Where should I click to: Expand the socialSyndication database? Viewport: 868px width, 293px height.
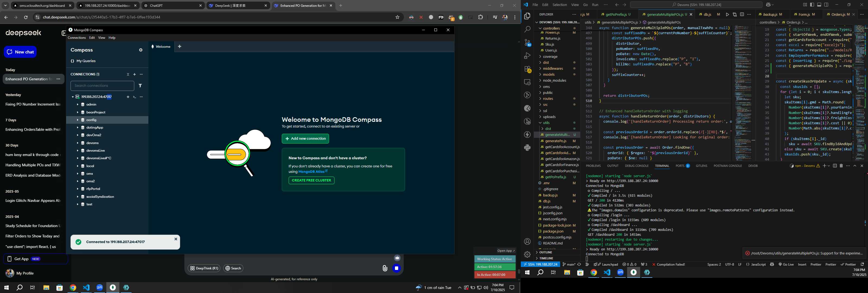click(78, 197)
